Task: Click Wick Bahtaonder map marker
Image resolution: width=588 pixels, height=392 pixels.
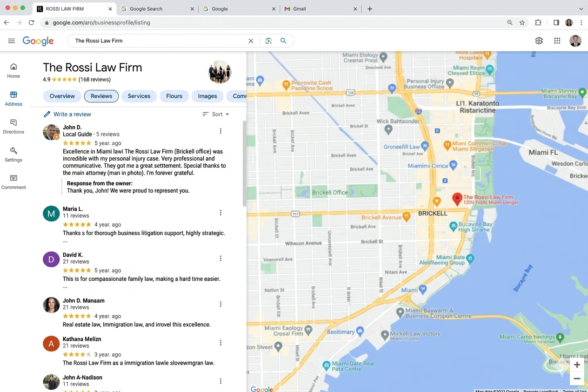Action: (x=388, y=130)
